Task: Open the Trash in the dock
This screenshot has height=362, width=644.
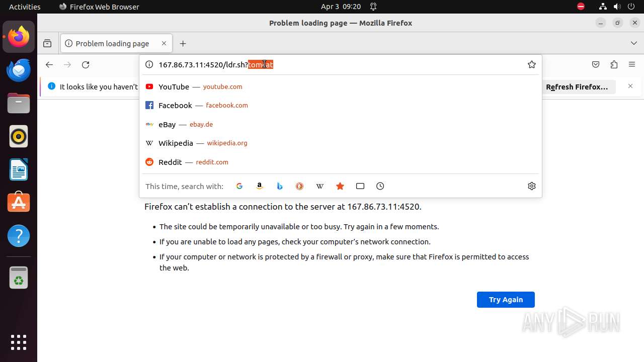Action: coord(19,278)
